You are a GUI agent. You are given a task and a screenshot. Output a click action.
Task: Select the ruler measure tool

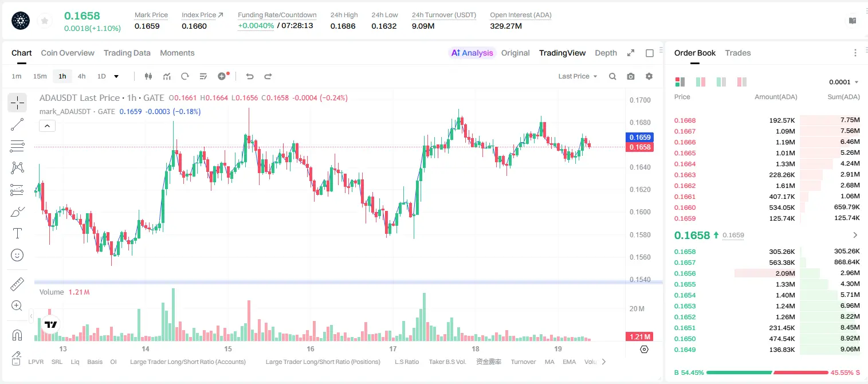(x=17, y=284)
